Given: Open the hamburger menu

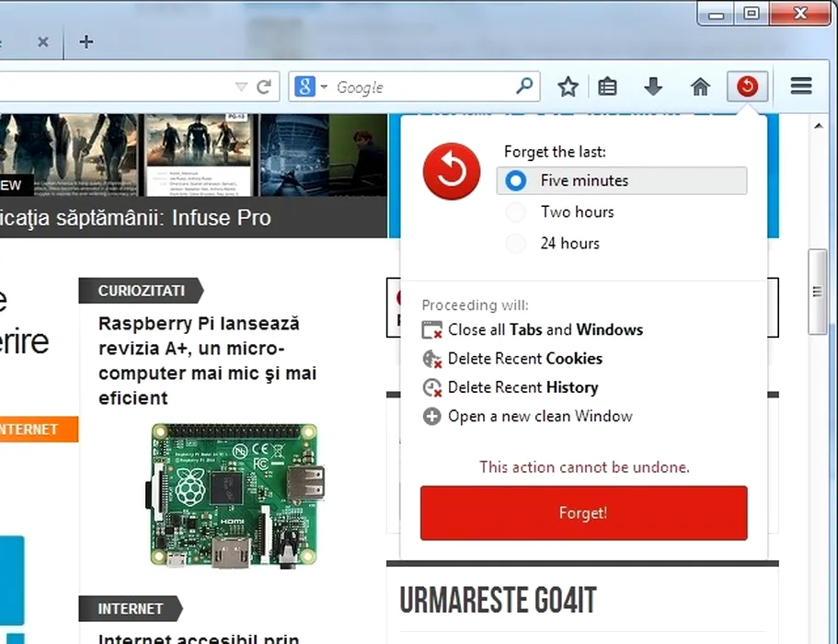Looking at the screenshot, I should point(800,86).
